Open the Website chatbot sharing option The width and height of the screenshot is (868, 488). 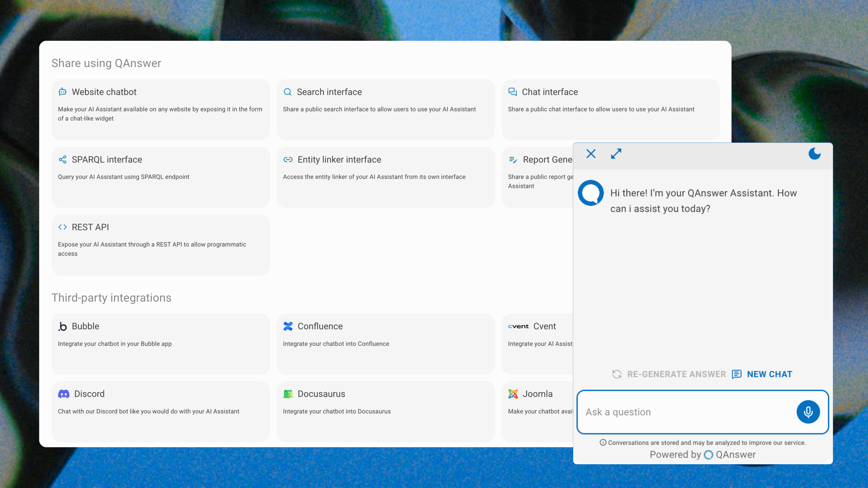pos(160,110)
